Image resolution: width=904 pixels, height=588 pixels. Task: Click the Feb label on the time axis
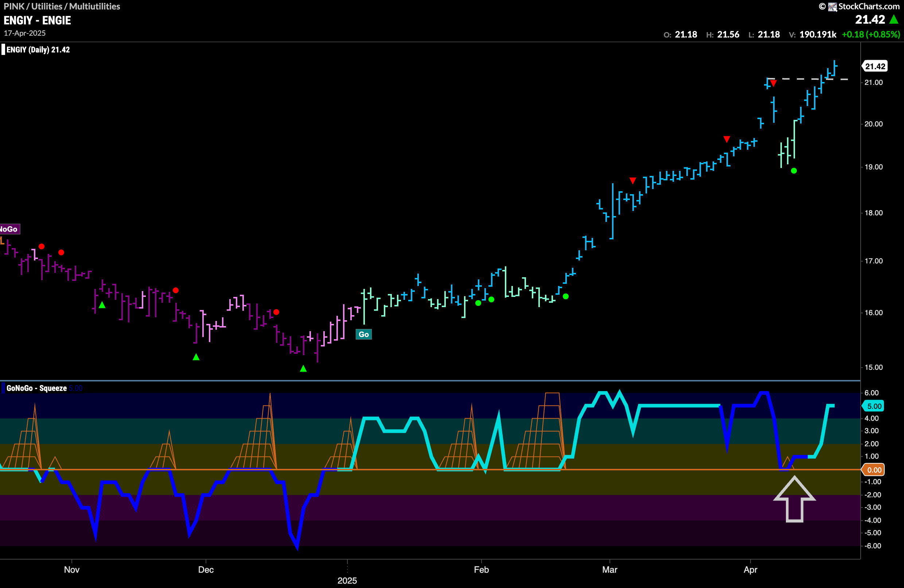(481, 569)
